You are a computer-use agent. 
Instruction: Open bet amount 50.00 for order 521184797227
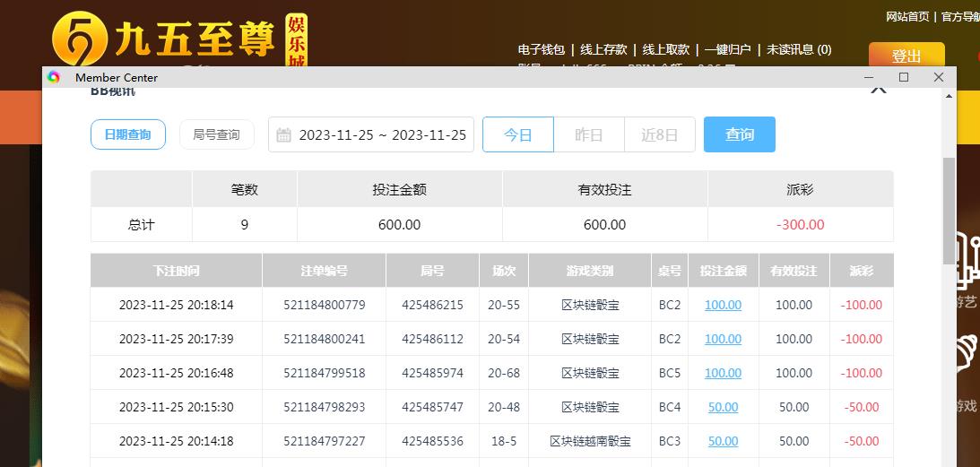pos(724,441)
